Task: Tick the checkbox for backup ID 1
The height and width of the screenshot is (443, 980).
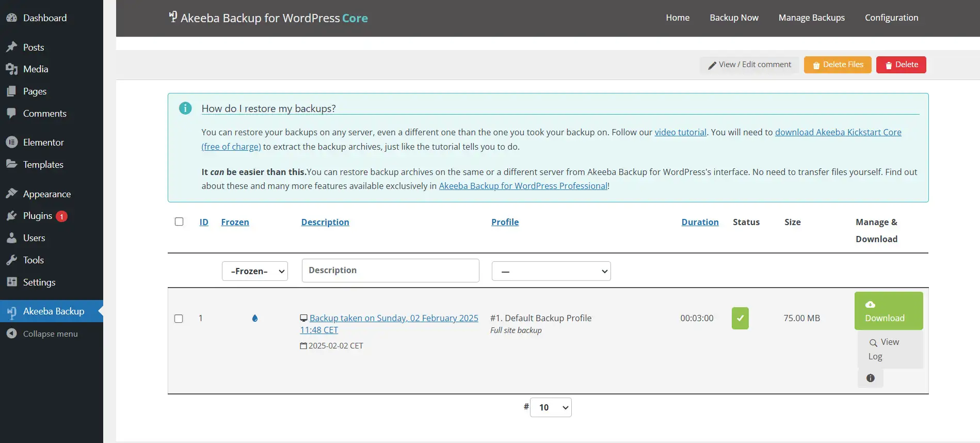Action: [179, 319]
